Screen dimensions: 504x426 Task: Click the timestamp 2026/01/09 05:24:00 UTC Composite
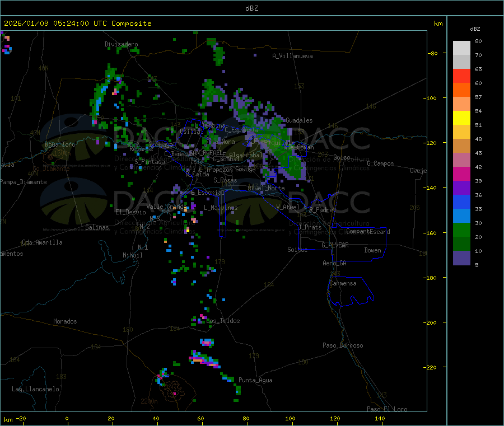pos(77,24)
